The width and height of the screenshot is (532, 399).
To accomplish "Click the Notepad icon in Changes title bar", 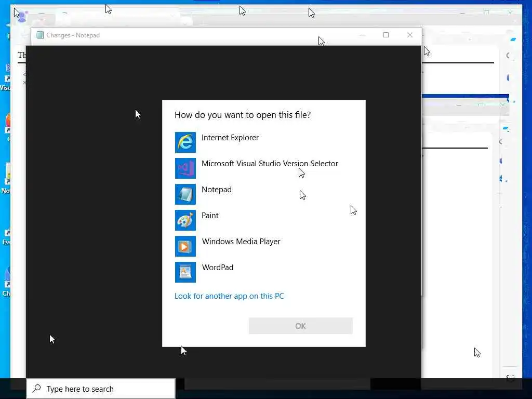I will [x=39, y=35].
